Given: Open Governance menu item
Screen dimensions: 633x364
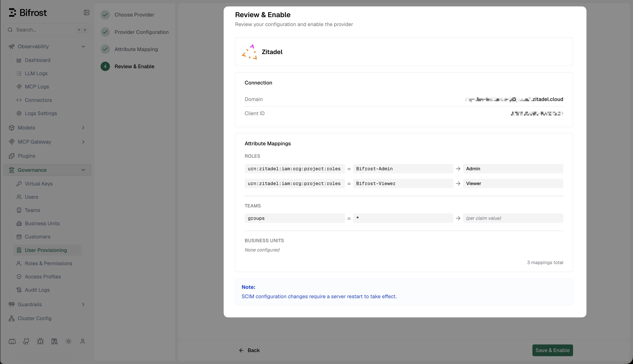Looking at the screenshot, I should coord(47,170).
